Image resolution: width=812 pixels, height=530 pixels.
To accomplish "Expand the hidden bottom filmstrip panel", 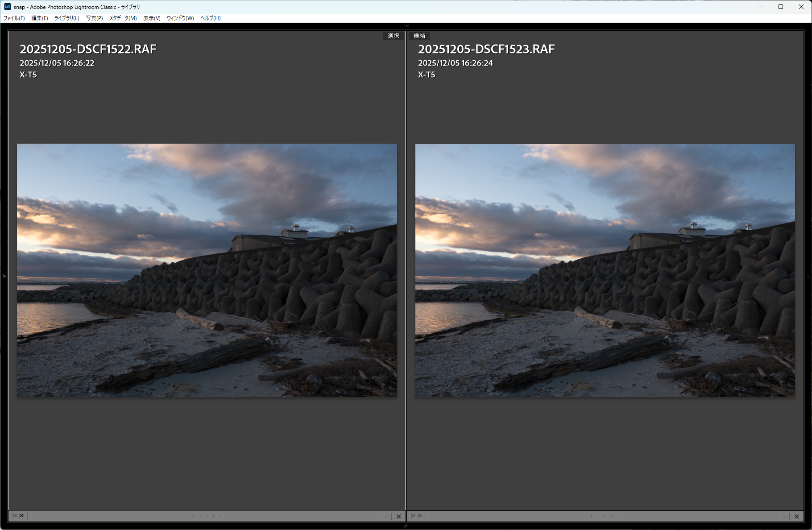I will pos(406,526).
